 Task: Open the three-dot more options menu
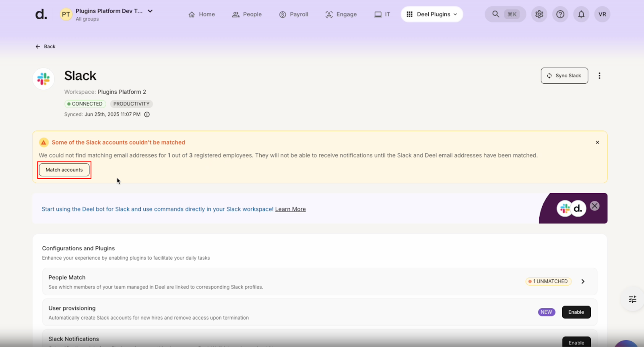tap(599, 76)
